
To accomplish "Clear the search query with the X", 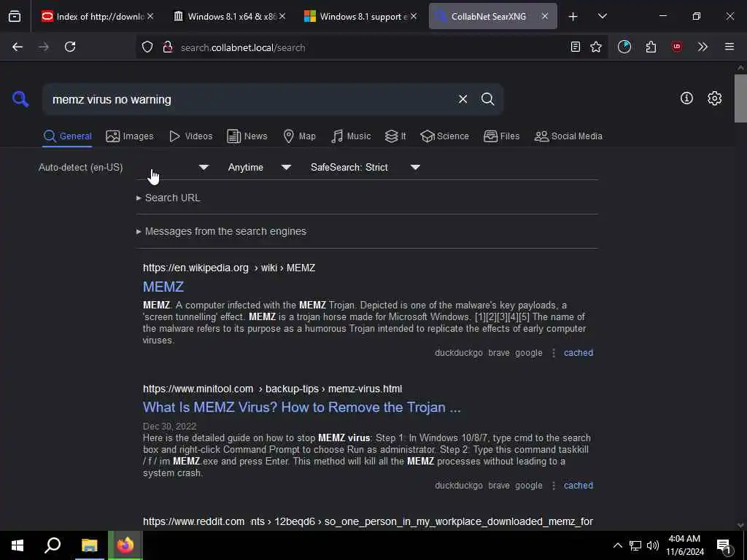I will 462,99.
